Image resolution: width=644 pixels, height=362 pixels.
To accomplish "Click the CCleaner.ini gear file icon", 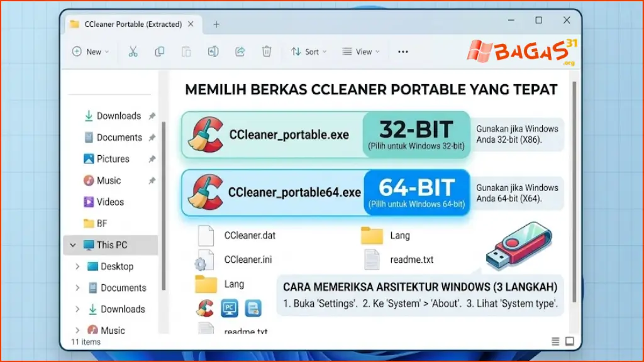I will (x=204, y=260).
